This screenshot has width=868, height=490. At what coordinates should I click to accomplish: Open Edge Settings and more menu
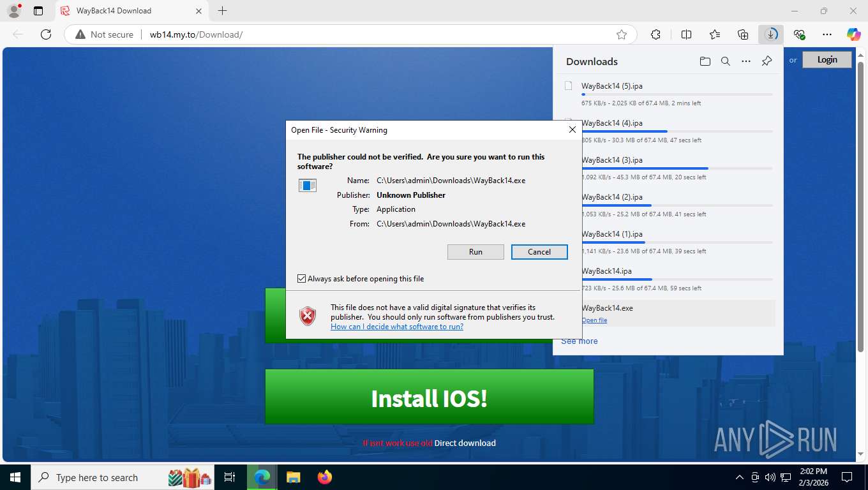coord(827,34)
